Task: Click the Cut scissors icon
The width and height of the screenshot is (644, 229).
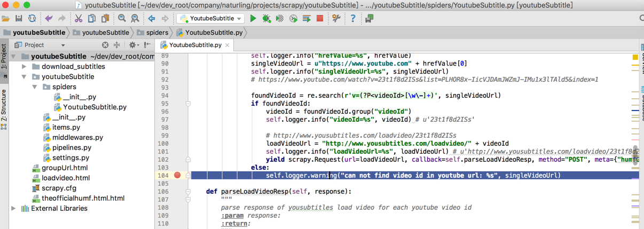Action: tap(78, 19)
